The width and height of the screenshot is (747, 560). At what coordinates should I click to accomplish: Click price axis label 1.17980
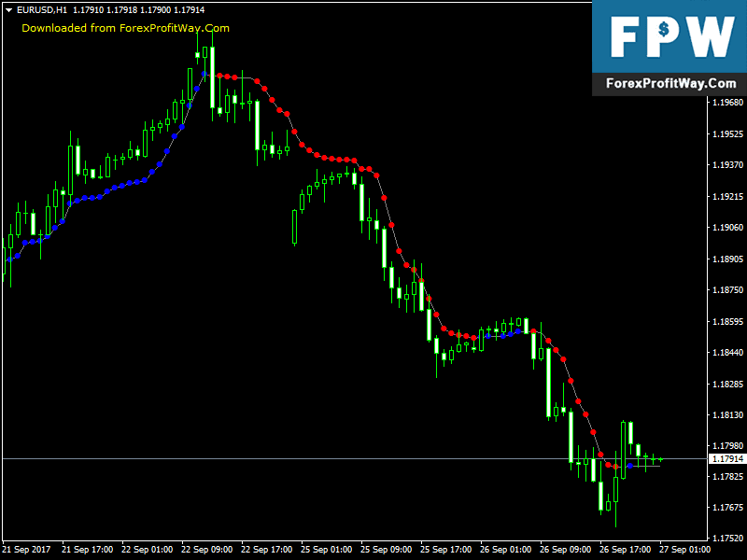click(727, 446)
